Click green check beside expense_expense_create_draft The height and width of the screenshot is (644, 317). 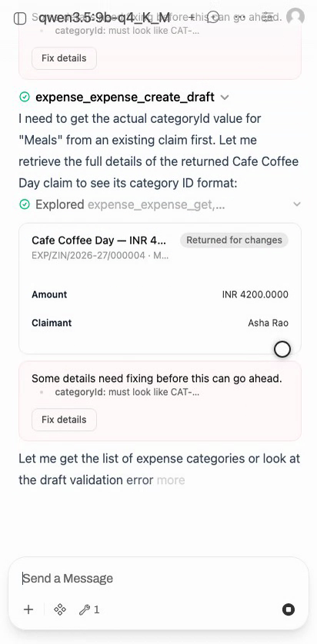point(25,97)
